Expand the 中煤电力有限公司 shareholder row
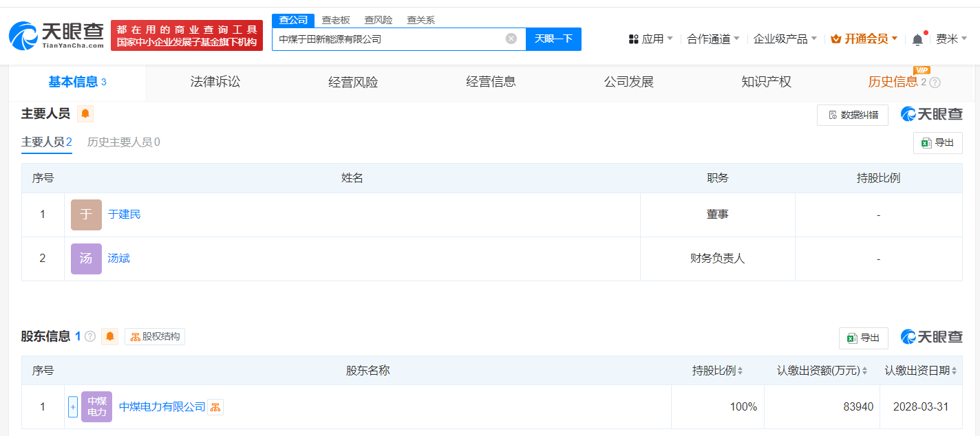The height and width of the screenshot is (436, 980). (73, 406)
